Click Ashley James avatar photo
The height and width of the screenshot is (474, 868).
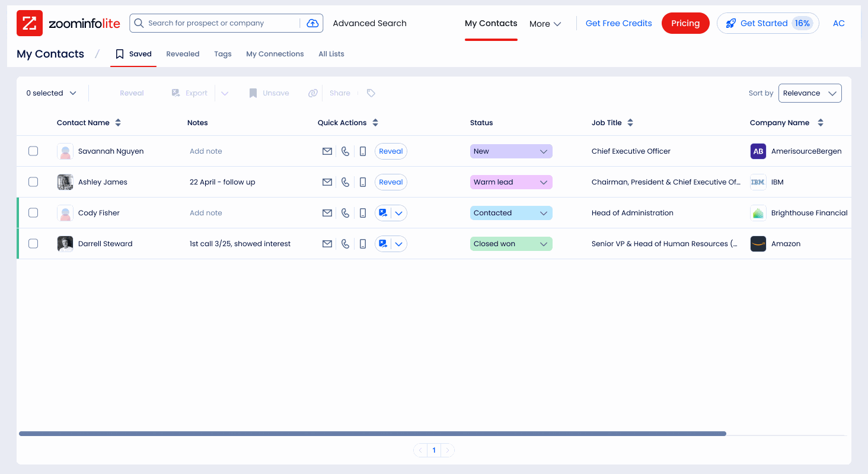(x=65, y=182)
